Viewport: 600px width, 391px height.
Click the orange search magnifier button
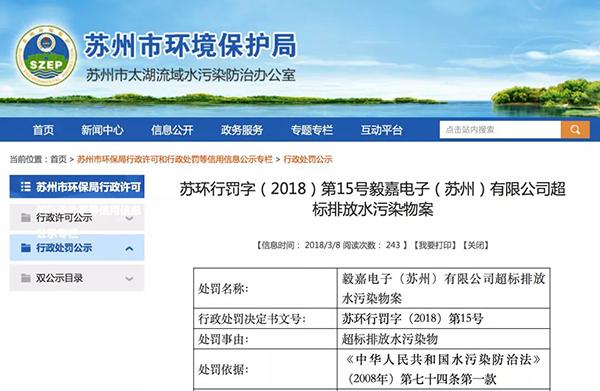575,130
